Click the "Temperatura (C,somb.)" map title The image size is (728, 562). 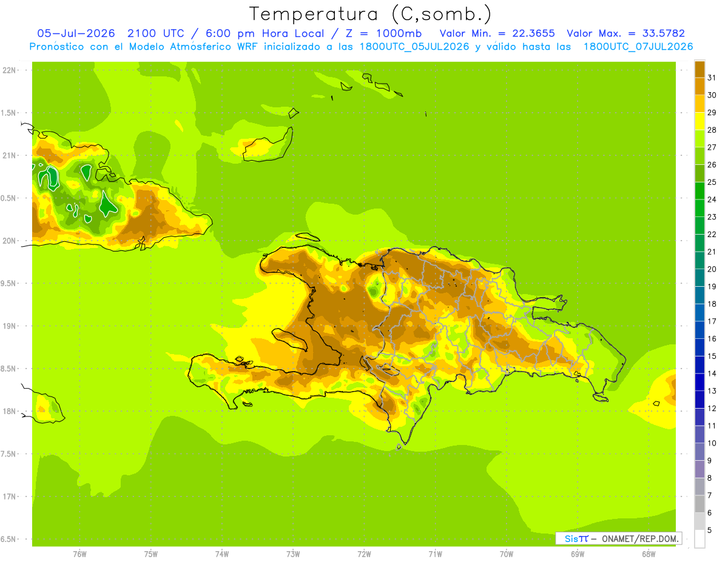(x=370, y=14)
